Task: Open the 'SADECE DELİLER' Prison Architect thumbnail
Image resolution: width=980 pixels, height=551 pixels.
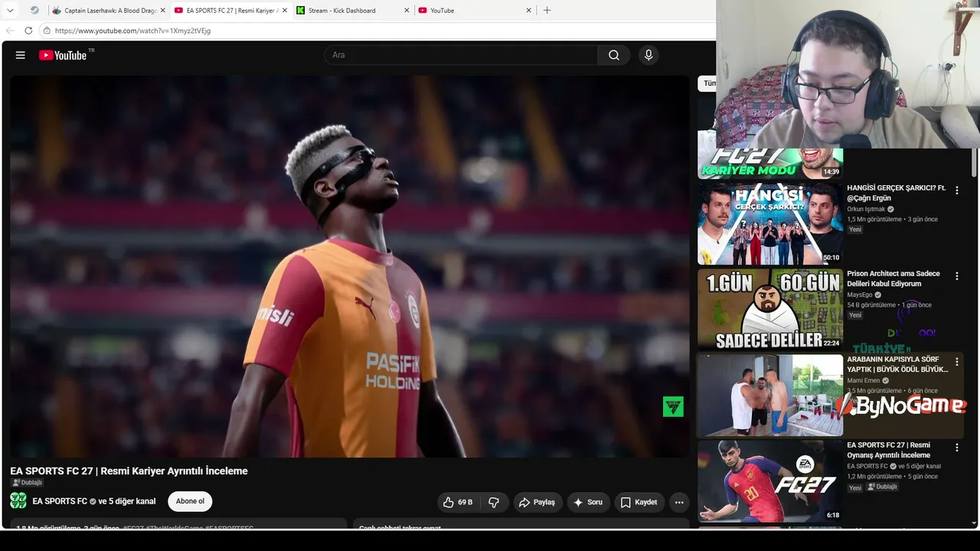Action: pyautogui.click(x=770, y=308)
